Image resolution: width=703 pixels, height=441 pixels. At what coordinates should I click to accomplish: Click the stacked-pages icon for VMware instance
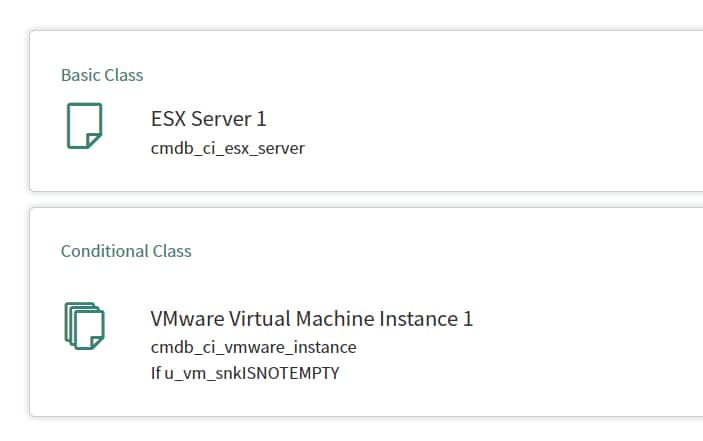[x=84, y=326]
